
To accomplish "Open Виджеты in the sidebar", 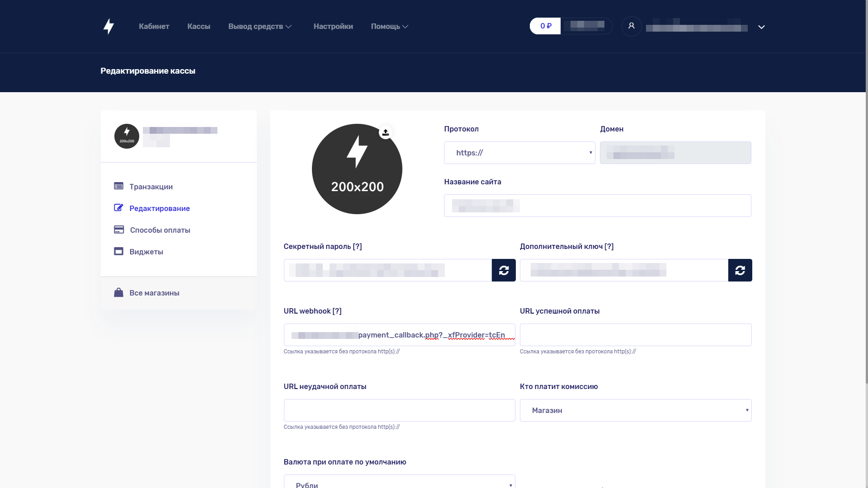I will [x=146, y=252].
